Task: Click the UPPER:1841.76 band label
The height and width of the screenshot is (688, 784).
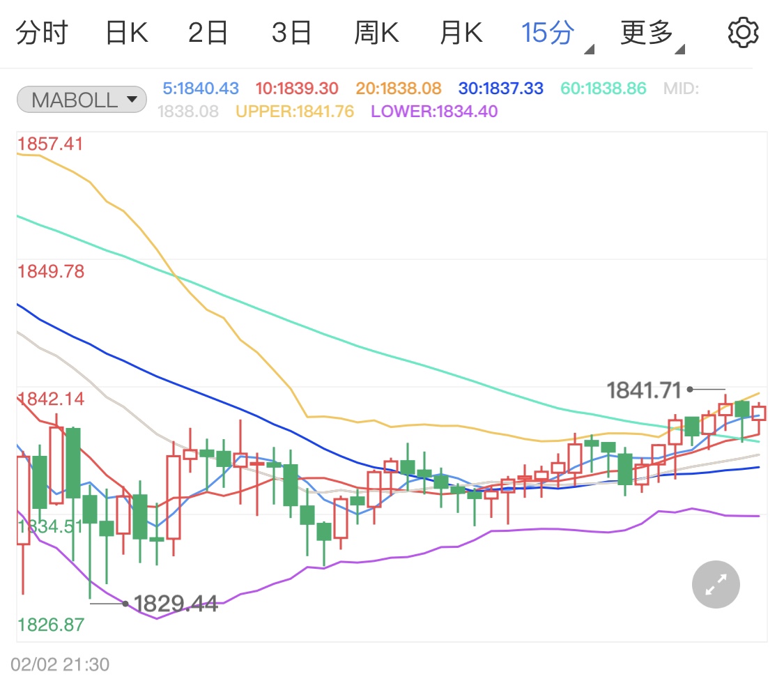Action: click(295, 112)
